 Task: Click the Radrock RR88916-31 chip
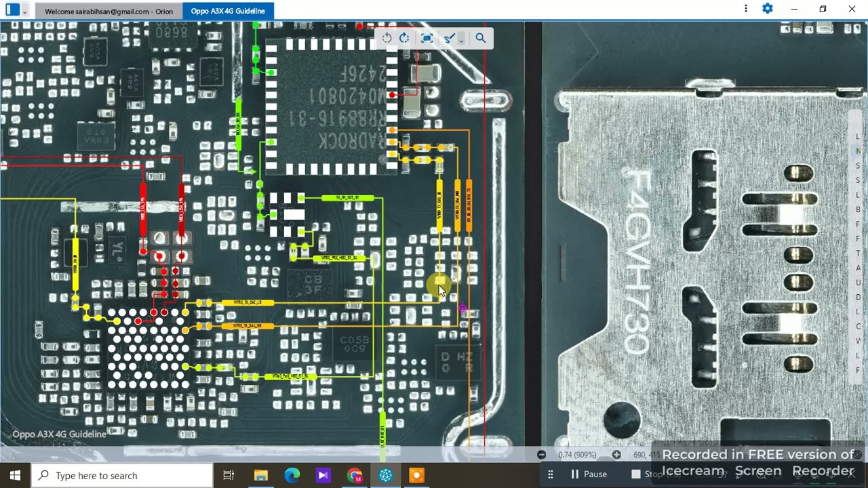[331, 105]
